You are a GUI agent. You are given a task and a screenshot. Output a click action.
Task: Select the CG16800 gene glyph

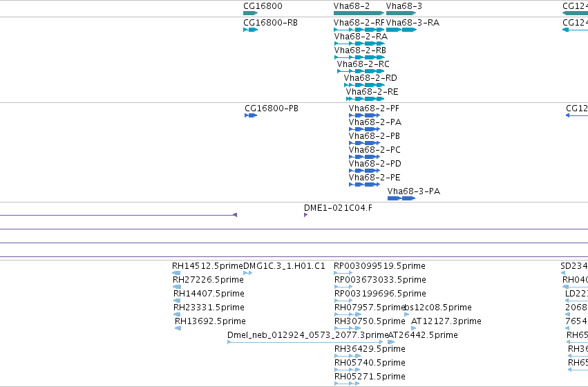[x=251, y=13]
